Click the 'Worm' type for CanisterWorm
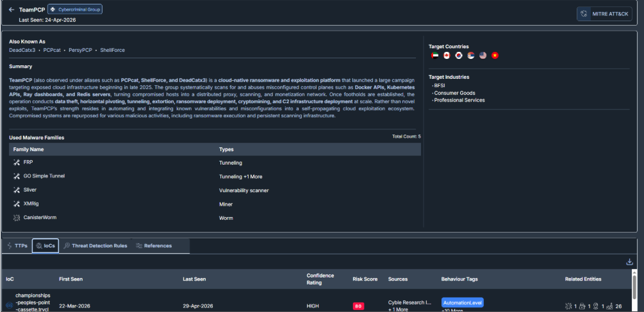This screenshot has width=644, height=312. tap(226, 218)
